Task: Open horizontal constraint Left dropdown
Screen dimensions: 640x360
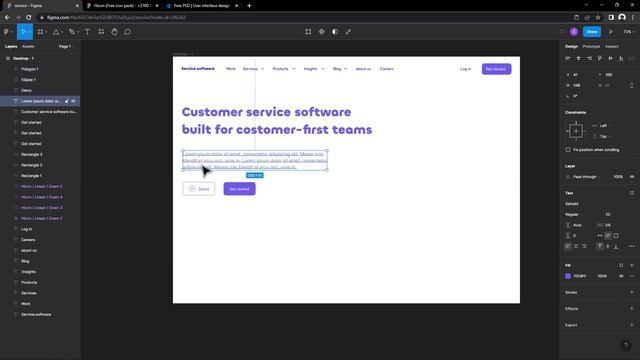Action: 602,126
